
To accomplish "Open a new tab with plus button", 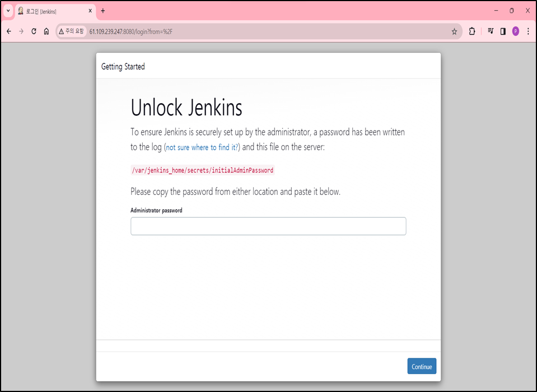I will click(102, 11).
